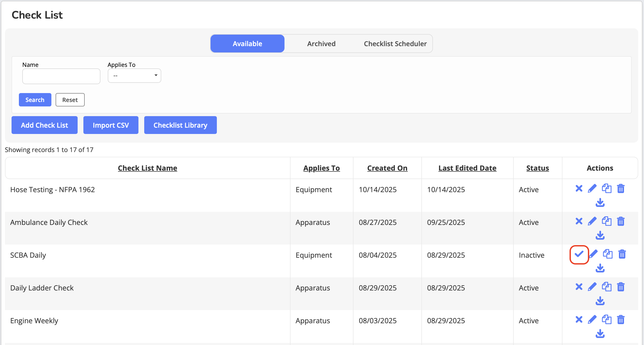Image resolution: width=644 pixels, height=345 pixels.
Task: Open the Checklist Scheduler tab
Action: point(395,44)
